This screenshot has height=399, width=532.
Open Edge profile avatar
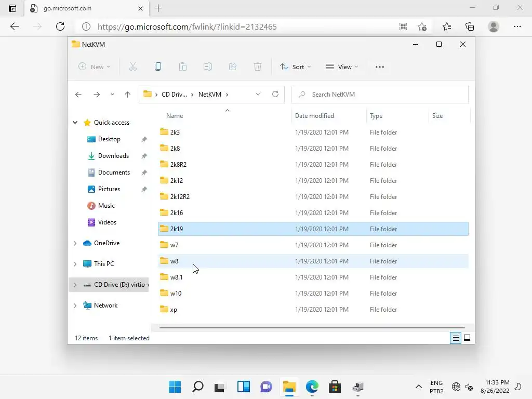point(494,26)
